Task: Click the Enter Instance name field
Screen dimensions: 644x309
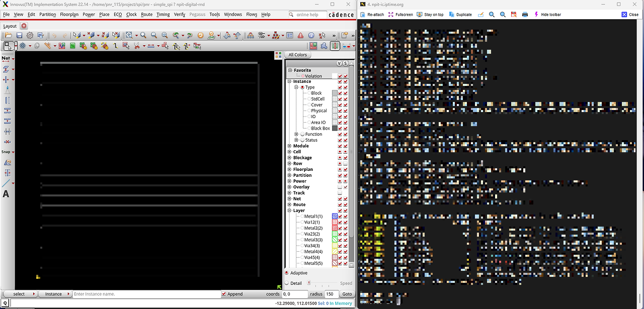Action: click(146, 294)
